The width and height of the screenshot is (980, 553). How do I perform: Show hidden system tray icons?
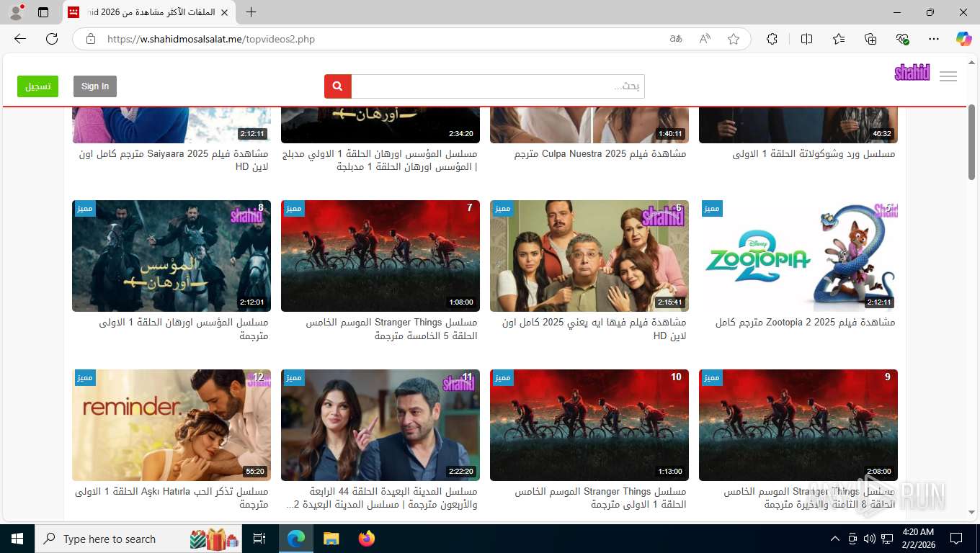(835, 539)
